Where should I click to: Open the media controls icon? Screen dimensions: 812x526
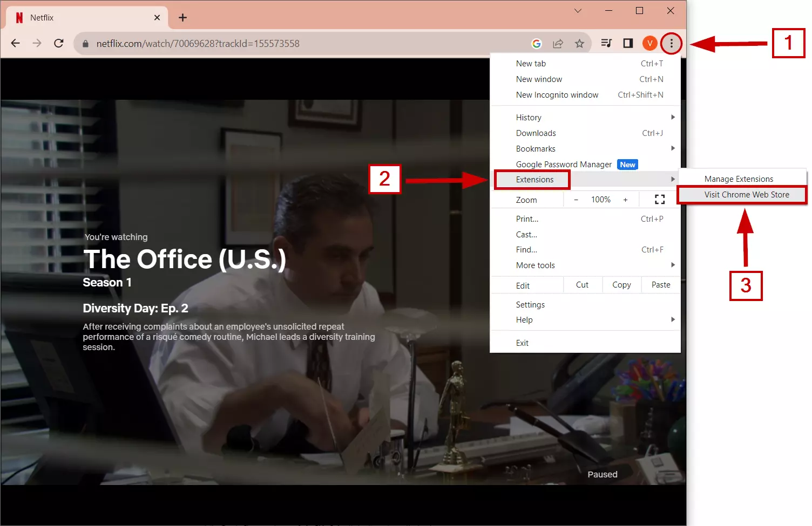(x=606, y=43)
